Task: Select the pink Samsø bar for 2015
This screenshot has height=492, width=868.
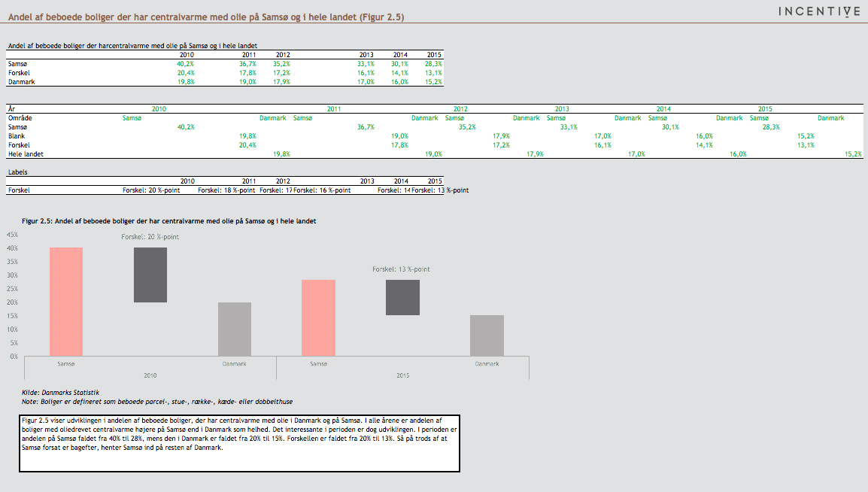Action: (x=318, y=317)
